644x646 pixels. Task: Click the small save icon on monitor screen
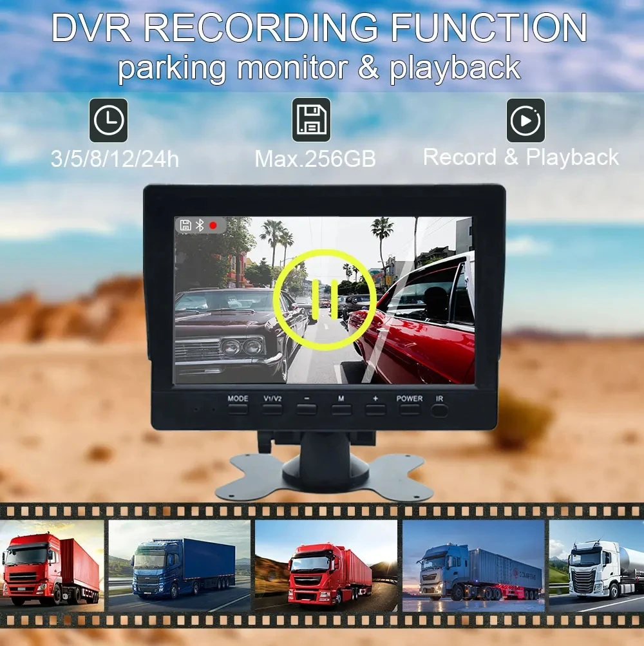[185, 225]
